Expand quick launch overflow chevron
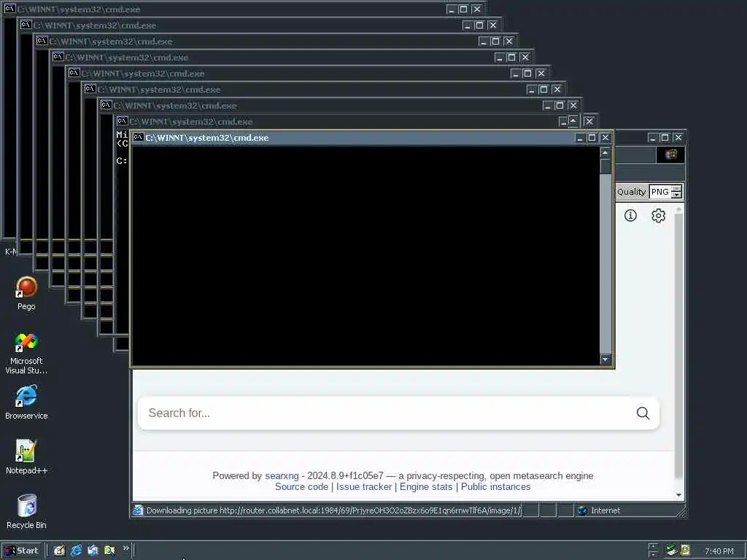This screenshot has width=747, height=560. pos(125,548)
